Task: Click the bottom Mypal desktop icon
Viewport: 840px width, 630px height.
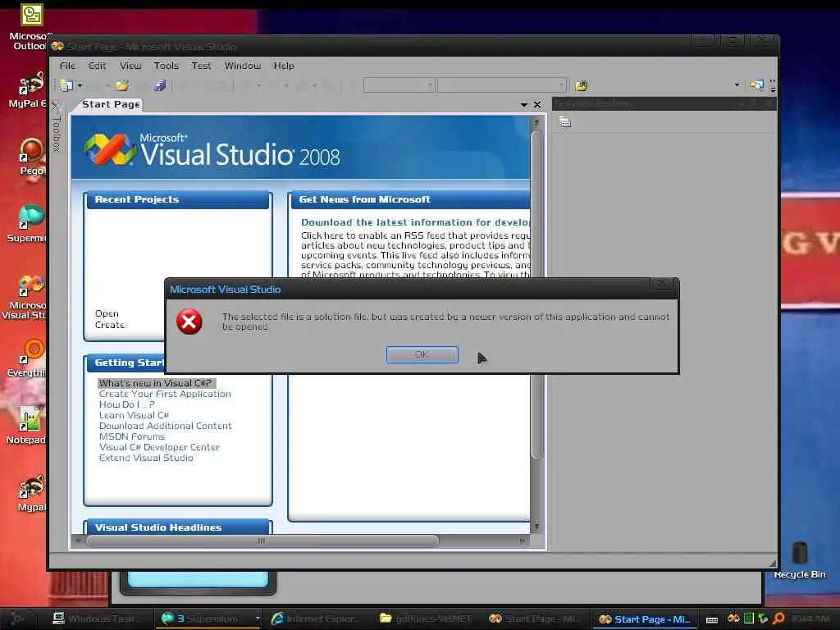Action: coord(31,493)
